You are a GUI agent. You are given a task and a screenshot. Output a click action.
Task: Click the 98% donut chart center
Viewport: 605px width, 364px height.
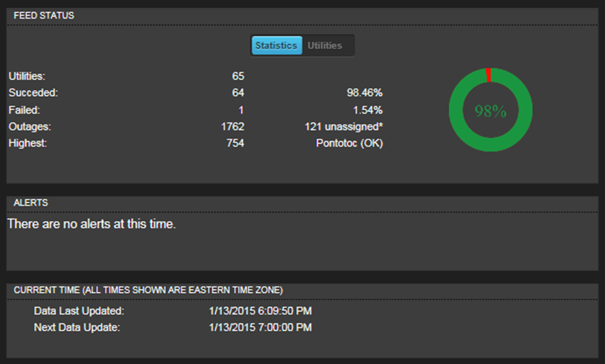tap(491, 111)
